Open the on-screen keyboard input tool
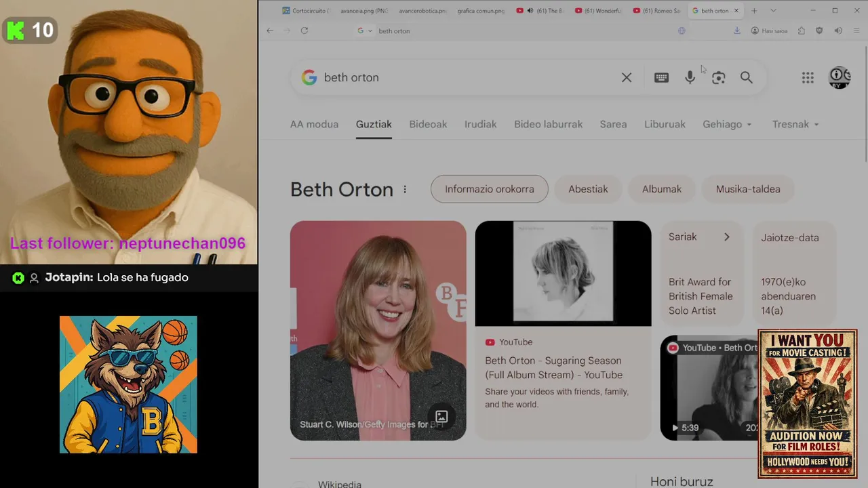The image size is (868, 488). point(661,78)
